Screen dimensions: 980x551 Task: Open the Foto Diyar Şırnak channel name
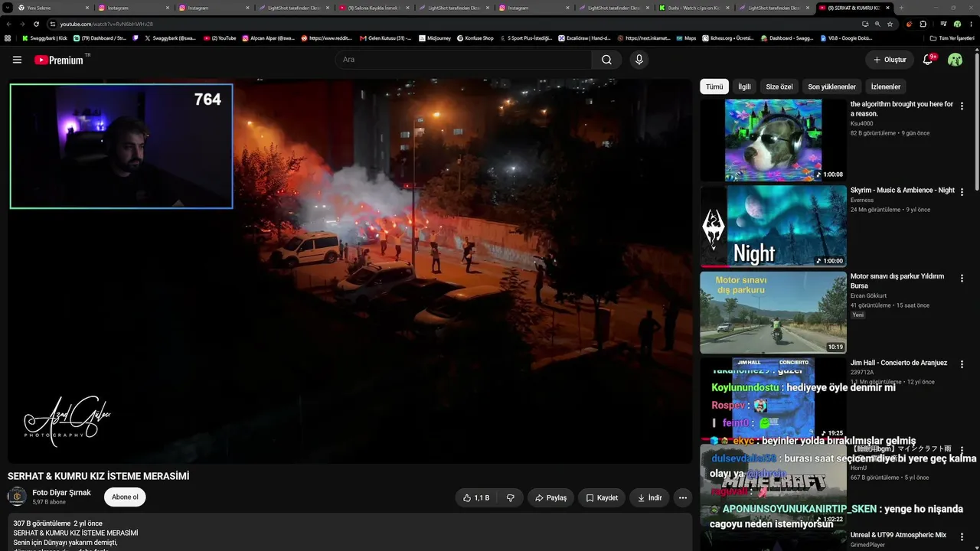point(61,493)
